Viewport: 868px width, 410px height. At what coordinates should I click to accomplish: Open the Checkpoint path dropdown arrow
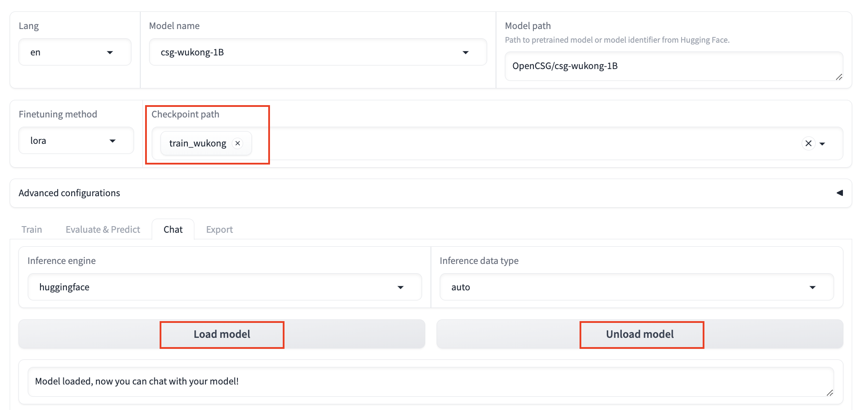click(822, 144)
